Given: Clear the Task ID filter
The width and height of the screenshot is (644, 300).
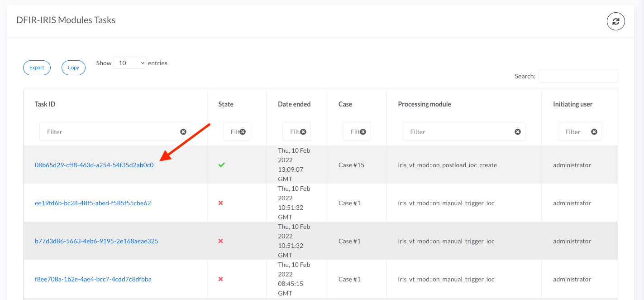Looking at the screenshot, I should (x=183, y=132).
